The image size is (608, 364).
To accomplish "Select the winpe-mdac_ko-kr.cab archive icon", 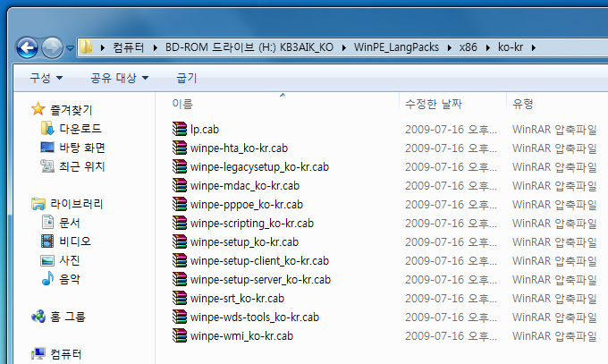I will pos(180,185).
